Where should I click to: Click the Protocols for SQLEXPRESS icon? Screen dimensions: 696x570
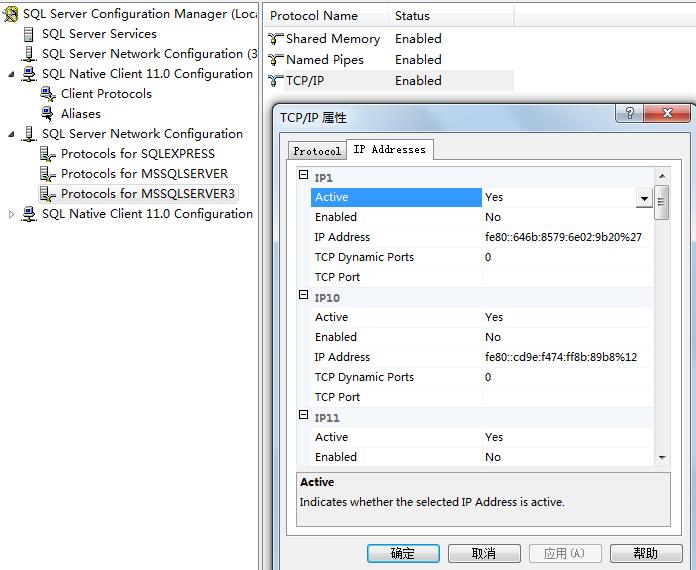pyautogui.click(x=48, y=154)
